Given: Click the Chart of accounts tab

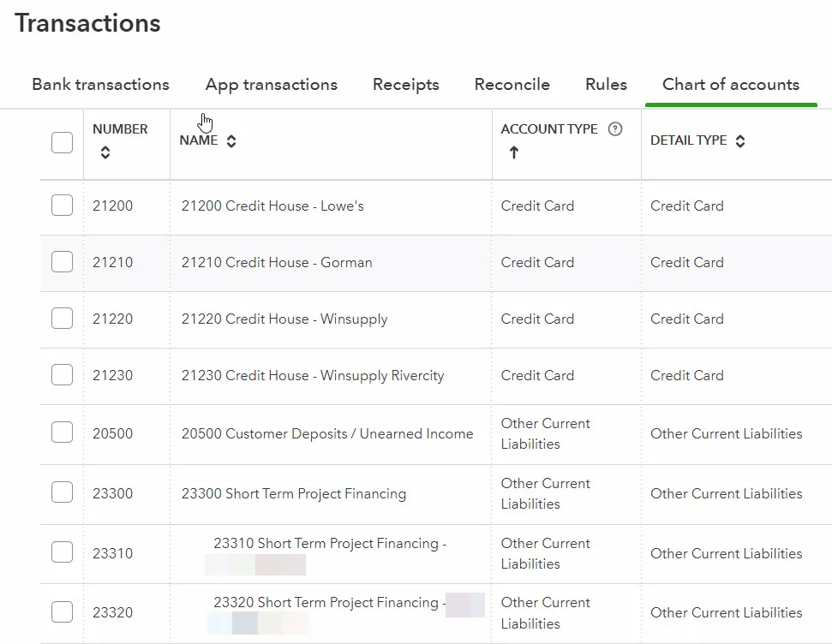Looking at the screenshot, I should pos(730,85).
